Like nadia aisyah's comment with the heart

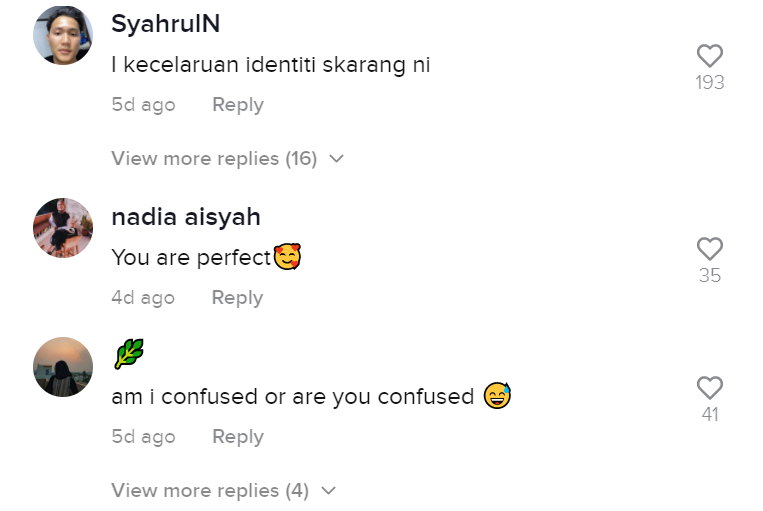click(x=709, y=249)
